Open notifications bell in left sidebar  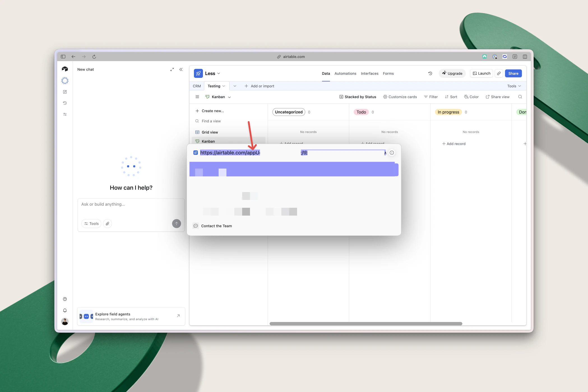(65, 310)
